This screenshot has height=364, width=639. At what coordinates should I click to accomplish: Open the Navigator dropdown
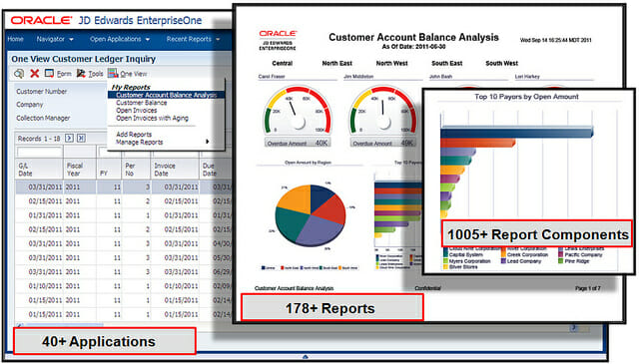pos(55,39)
